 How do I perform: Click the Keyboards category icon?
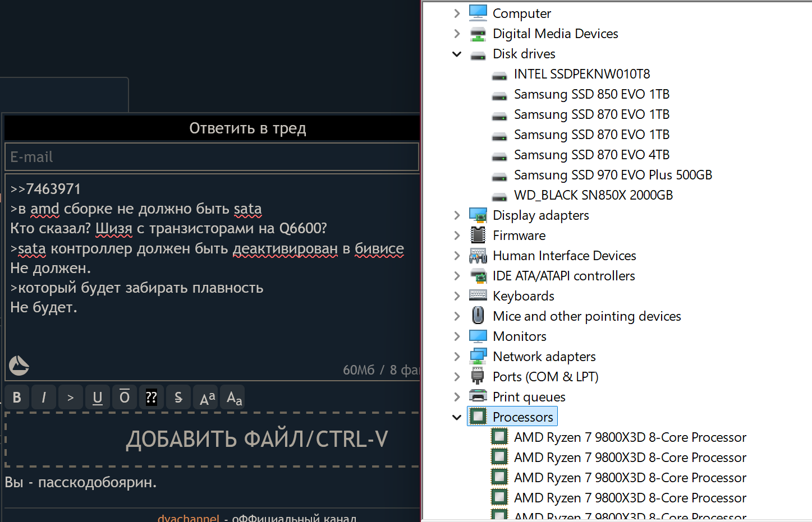click(478, 295)
